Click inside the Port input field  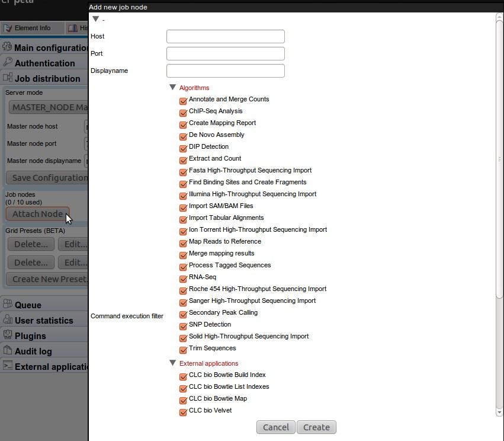[225, 53]
